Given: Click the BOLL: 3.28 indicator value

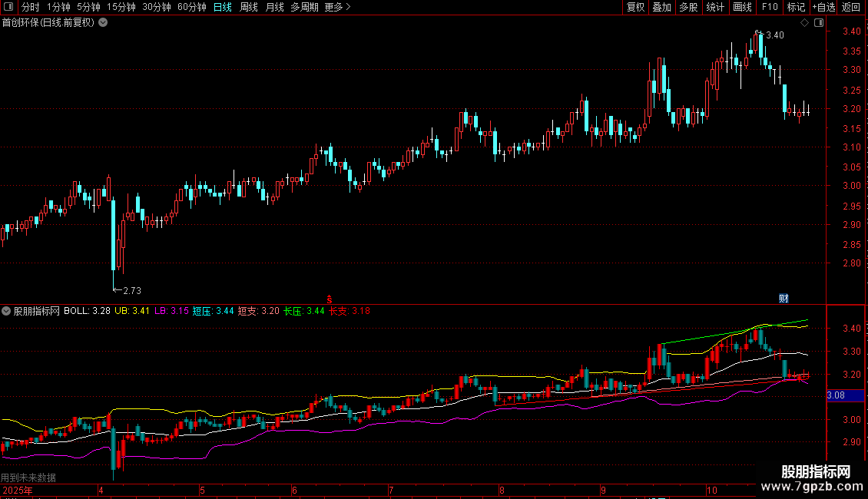Looking at the screenshot, I should [x=87, y=311].
